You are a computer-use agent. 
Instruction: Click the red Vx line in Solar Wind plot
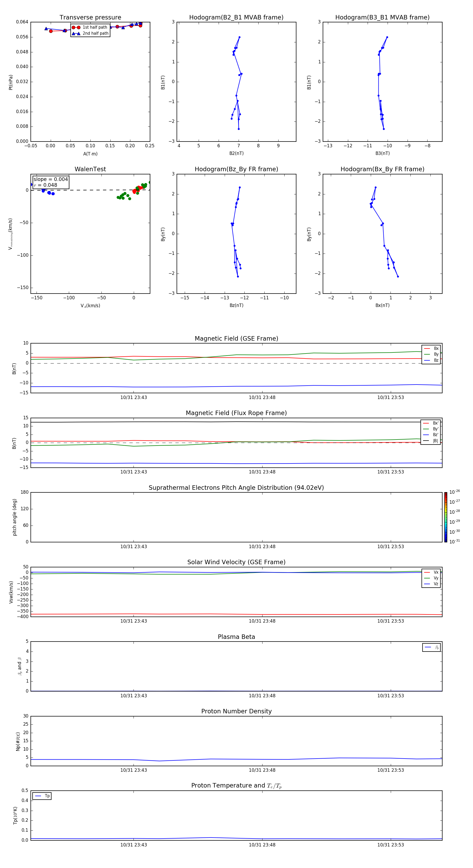pos(236,614)
